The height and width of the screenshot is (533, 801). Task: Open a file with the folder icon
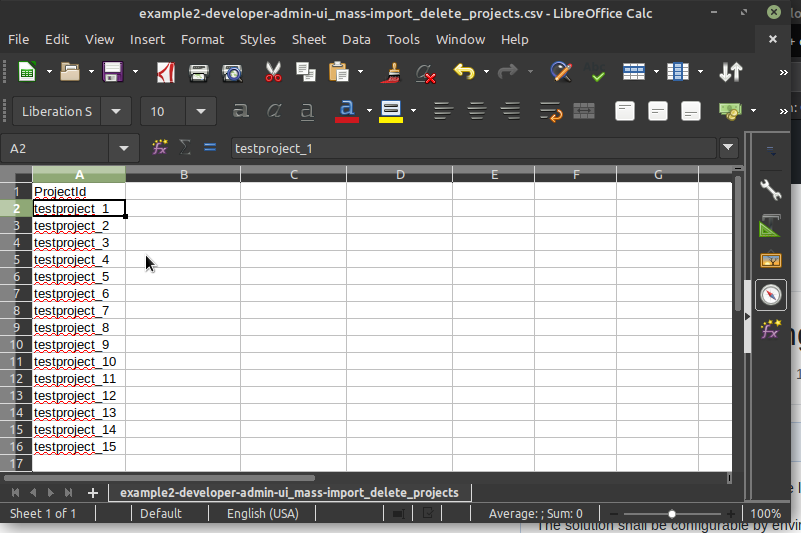tap(70, 72)
